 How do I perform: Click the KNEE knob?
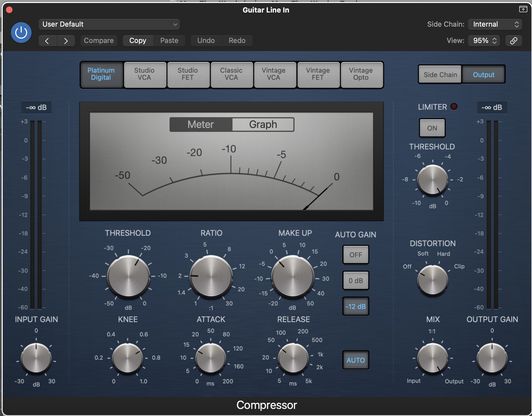coord(127,358)
